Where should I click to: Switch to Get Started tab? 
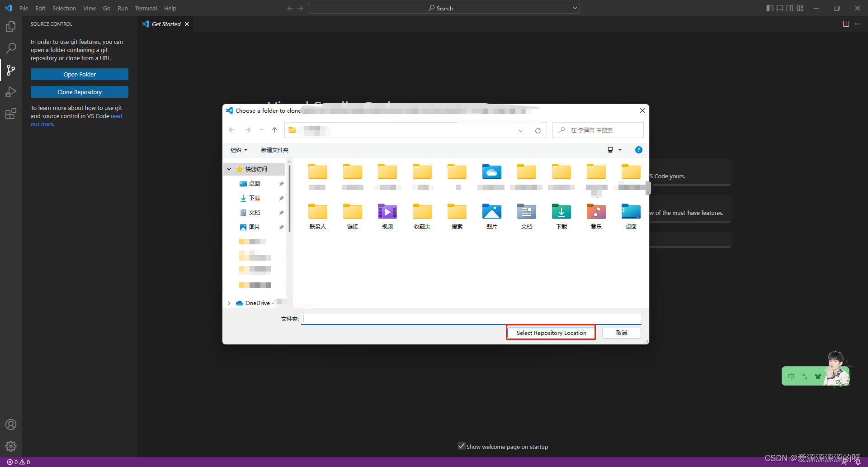point(166,24)
